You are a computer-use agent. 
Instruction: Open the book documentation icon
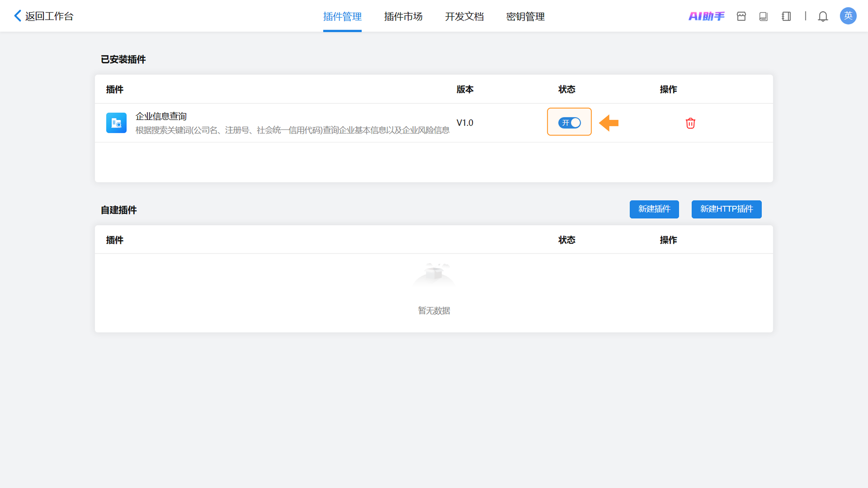[x=764, y=16]
